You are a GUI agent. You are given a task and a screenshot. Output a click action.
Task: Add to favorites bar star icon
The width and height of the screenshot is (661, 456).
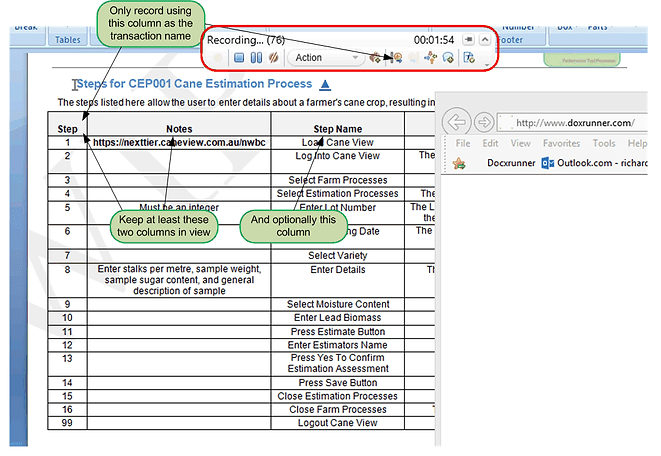(x=459, y=163)
